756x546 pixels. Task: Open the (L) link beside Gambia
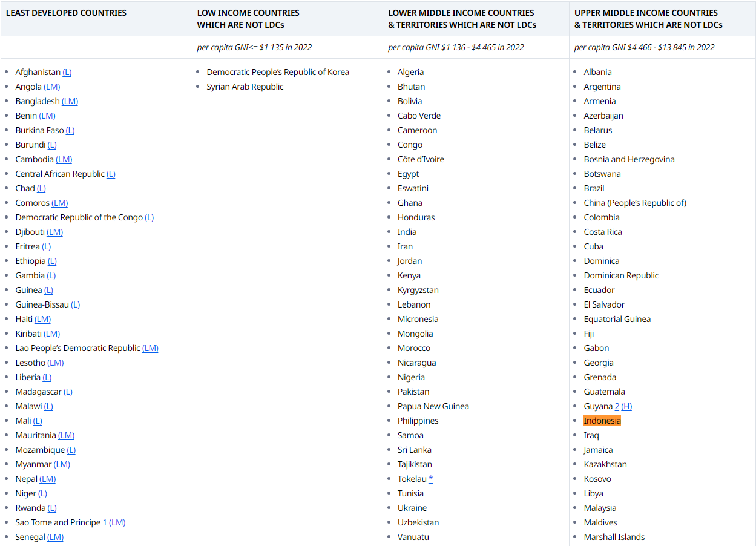pos(51,275)
